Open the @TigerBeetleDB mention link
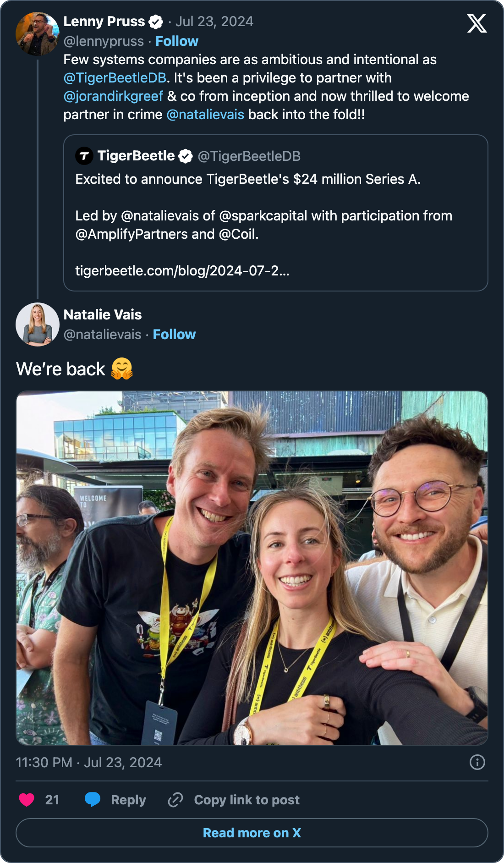Screen dimensions: 504x863 (x=115, y=78)
